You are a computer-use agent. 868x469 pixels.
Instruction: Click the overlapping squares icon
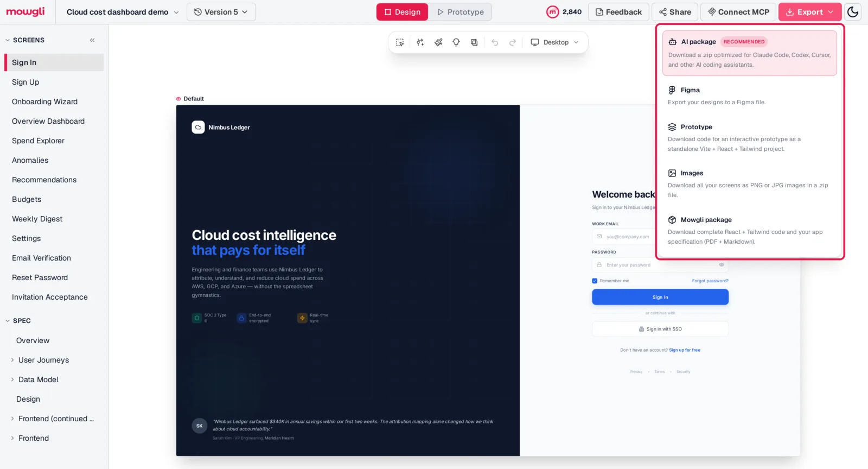tap(474, 42)
